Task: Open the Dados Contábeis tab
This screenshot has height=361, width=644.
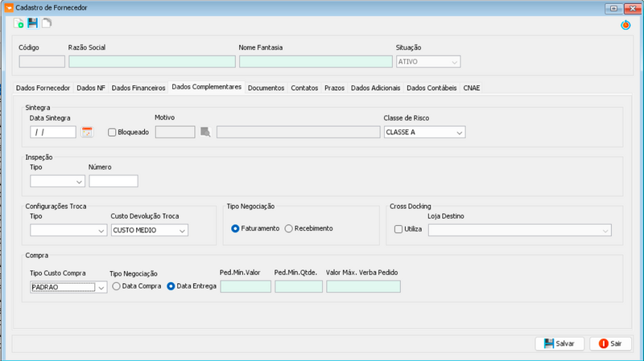Action: pyautogui.click(x=431, y=88)
